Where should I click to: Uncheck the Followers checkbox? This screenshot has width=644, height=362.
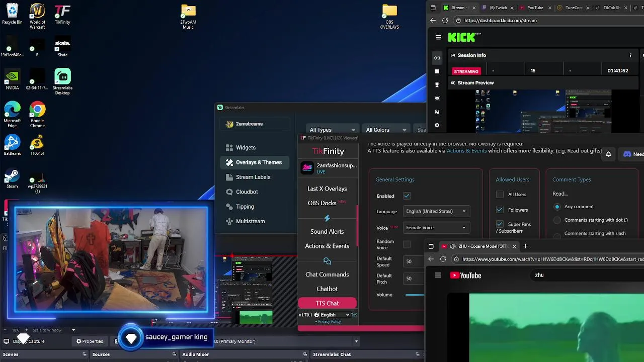click(500, 210)
